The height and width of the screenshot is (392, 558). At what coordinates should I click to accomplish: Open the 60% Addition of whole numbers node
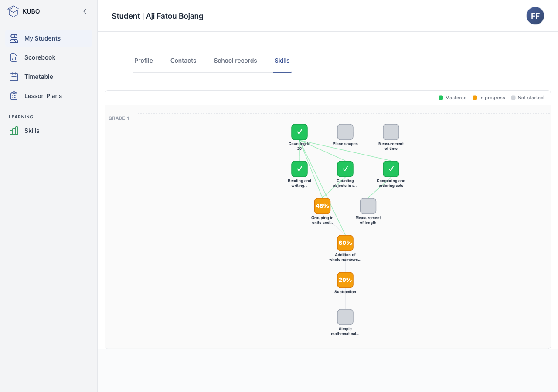(345, 243)
